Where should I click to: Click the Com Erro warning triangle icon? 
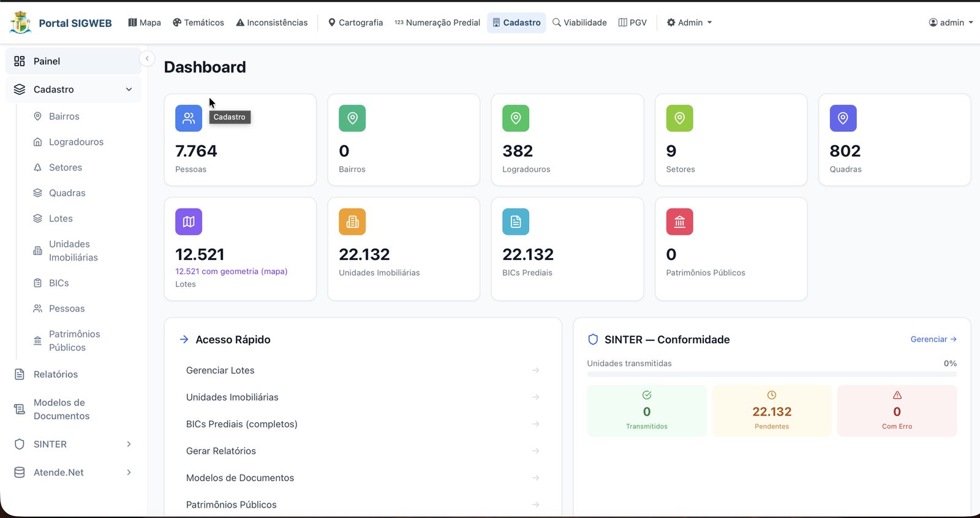897,395
